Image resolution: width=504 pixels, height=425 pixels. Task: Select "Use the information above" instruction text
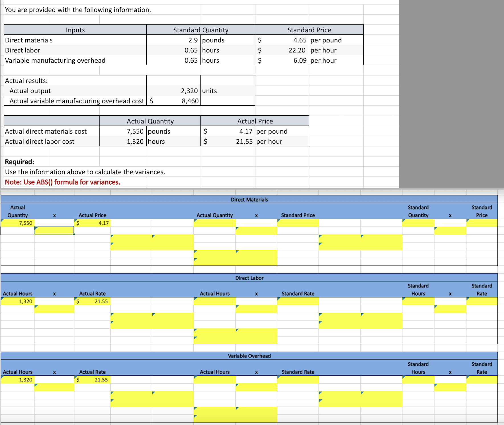click(85, 172)
